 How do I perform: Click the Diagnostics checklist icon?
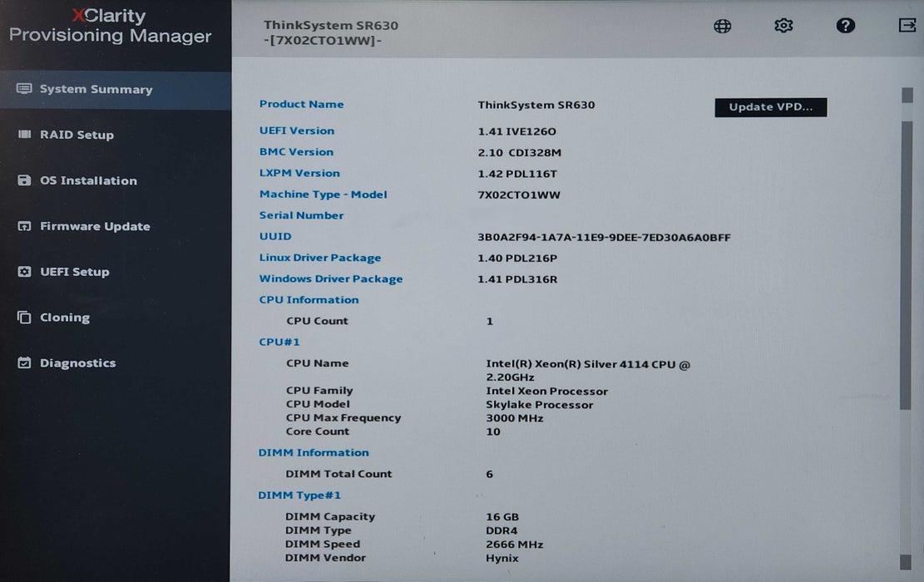coord(24,363)
